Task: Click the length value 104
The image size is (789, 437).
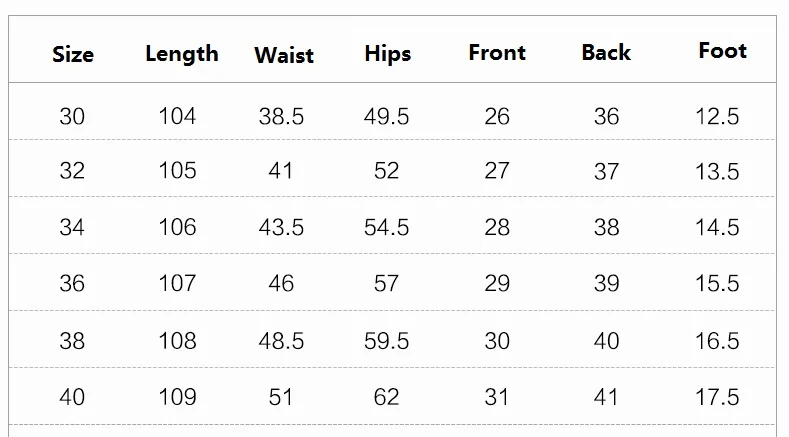Action: point(177,116)
